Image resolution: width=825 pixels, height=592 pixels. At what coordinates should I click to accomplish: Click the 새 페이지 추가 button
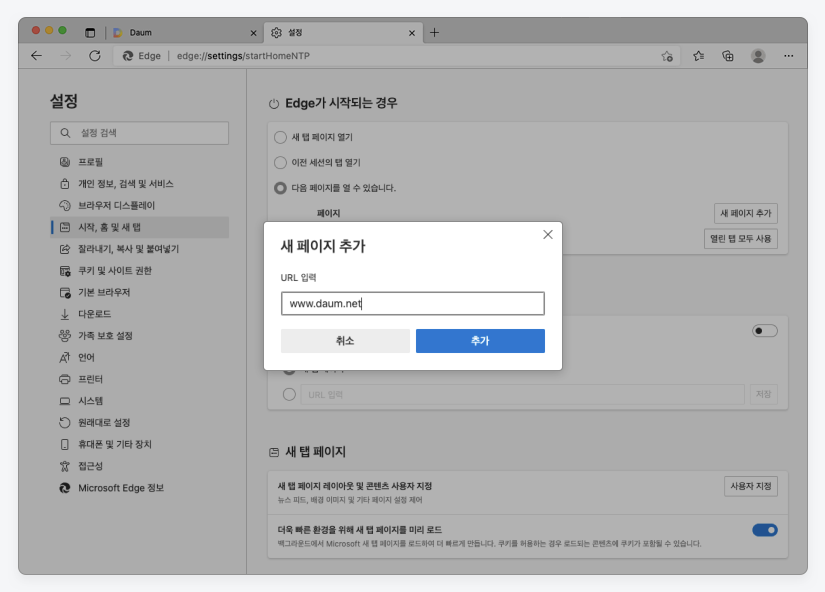746,213
